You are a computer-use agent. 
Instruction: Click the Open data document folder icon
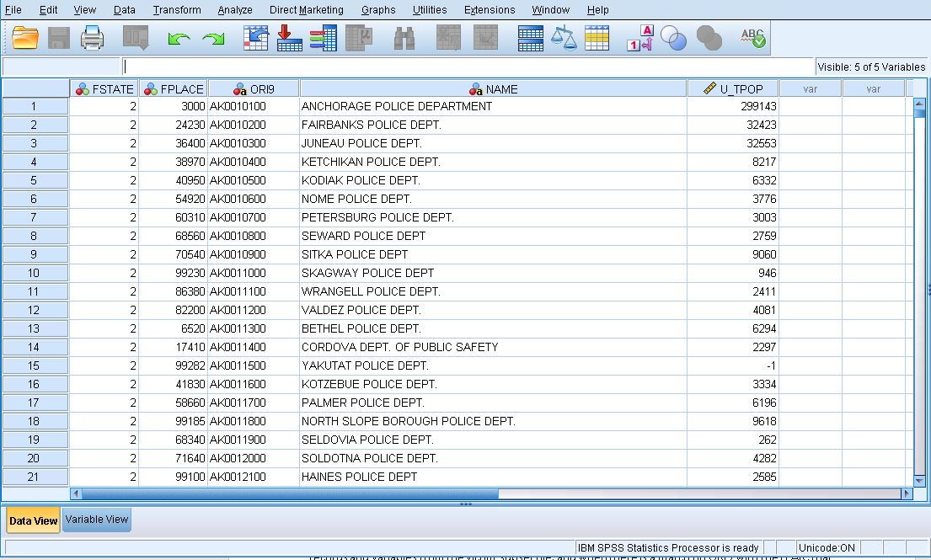coord(26,38)
